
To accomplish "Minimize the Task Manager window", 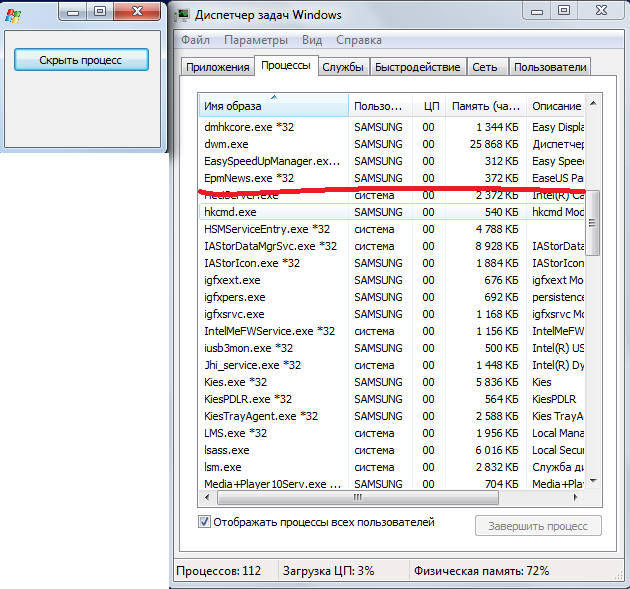I will [537, 11].
